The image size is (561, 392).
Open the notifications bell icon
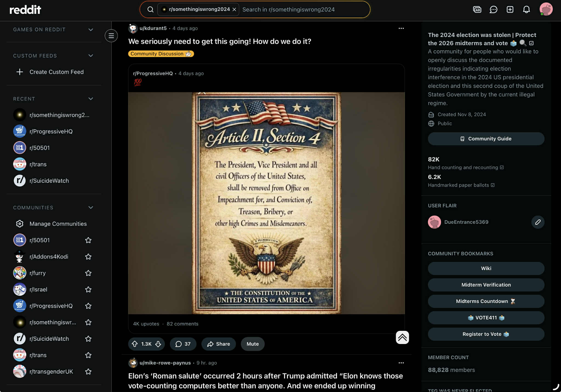[526, 10]
